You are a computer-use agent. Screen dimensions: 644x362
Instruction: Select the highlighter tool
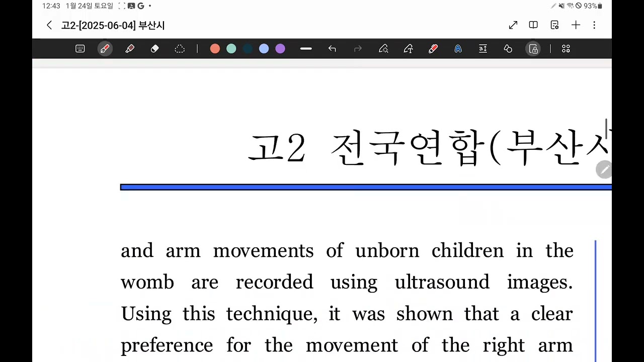130,49
